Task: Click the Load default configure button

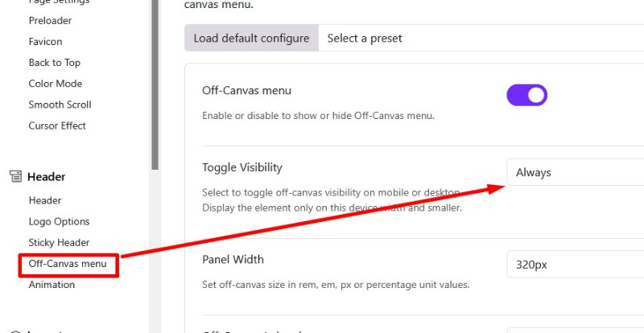Action: pos(251,38)
